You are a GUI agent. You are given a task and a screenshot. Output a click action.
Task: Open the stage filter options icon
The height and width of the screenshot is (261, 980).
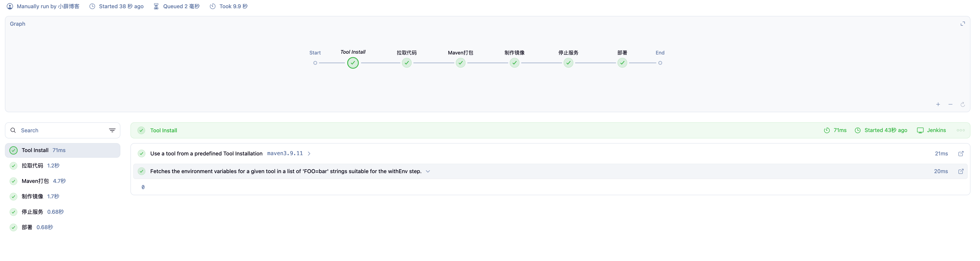click(112, 130)
